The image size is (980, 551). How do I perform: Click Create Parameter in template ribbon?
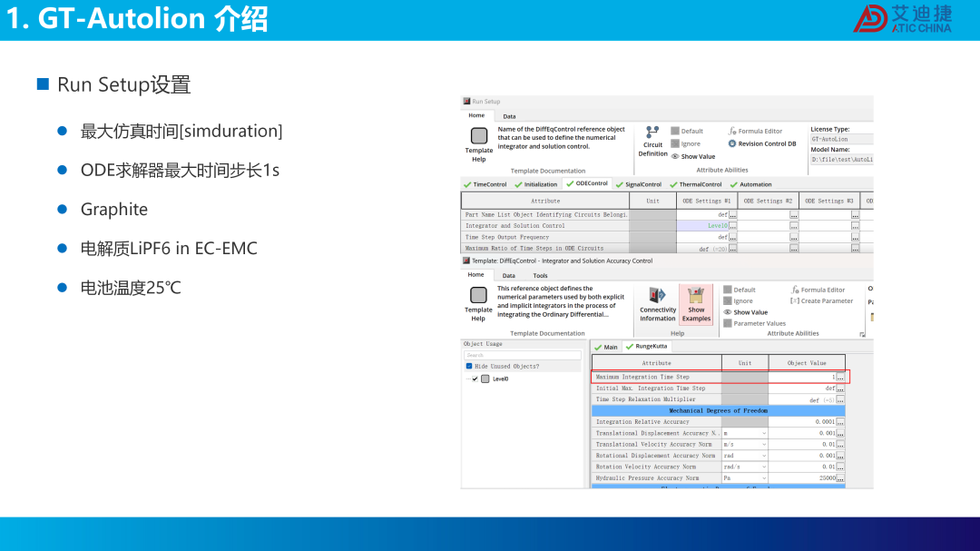[822, 300]
